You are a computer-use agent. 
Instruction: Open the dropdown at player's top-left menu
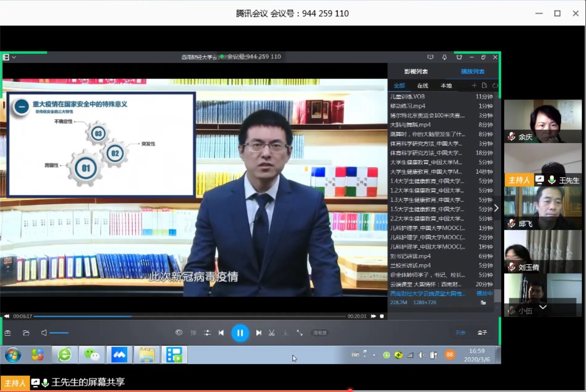(x=14, y=57)
